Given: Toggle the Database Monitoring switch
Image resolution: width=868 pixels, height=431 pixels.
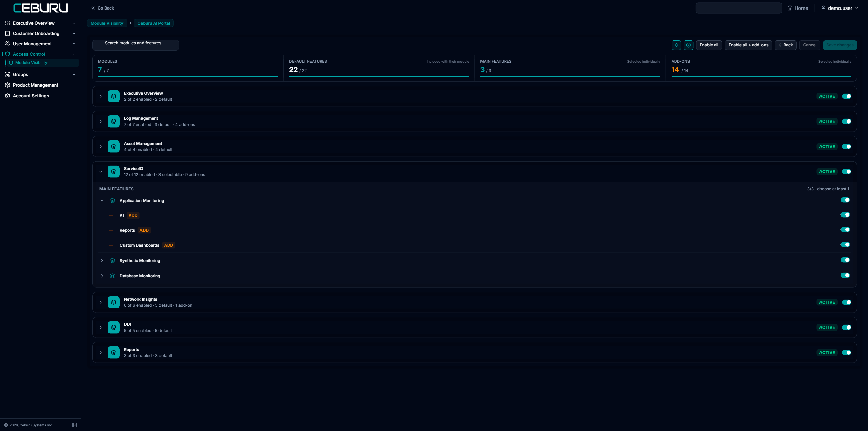Looking at the screenshot, I should 845,275.
